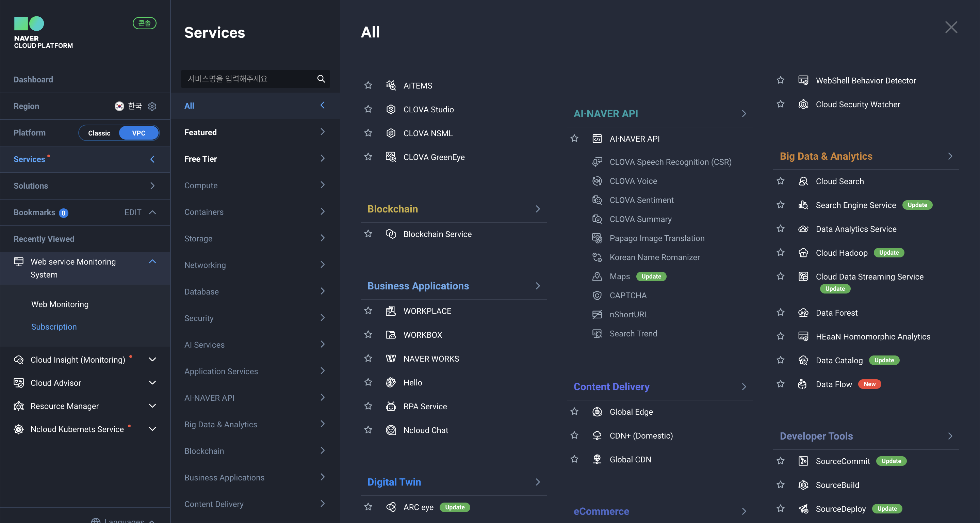Open the Blockchain section header arrow
Image resolution: width=980 pixels, height=523 pixels.
pyautogui.click(x=538, y=209)
